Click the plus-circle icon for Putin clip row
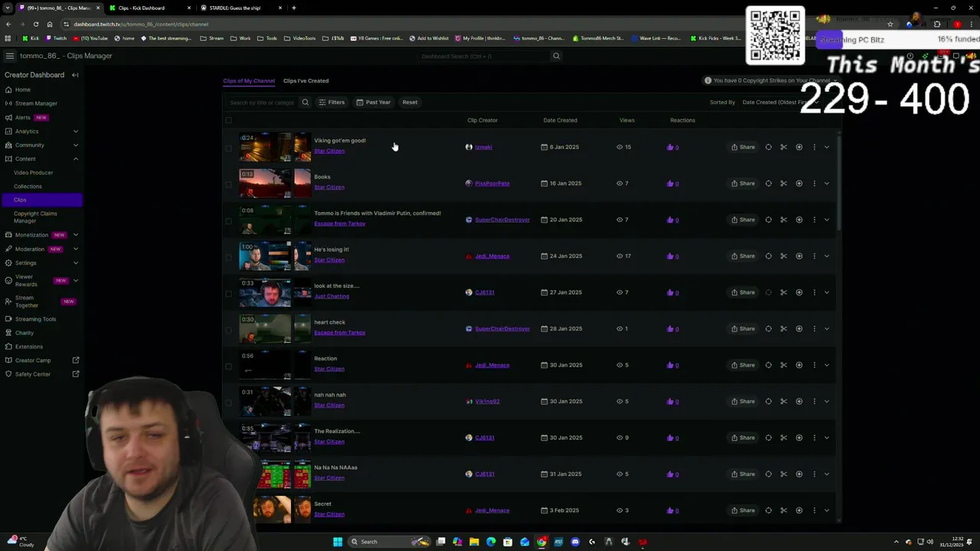The height and width of the screenshot is (551, 980). (x=799, y=220)
